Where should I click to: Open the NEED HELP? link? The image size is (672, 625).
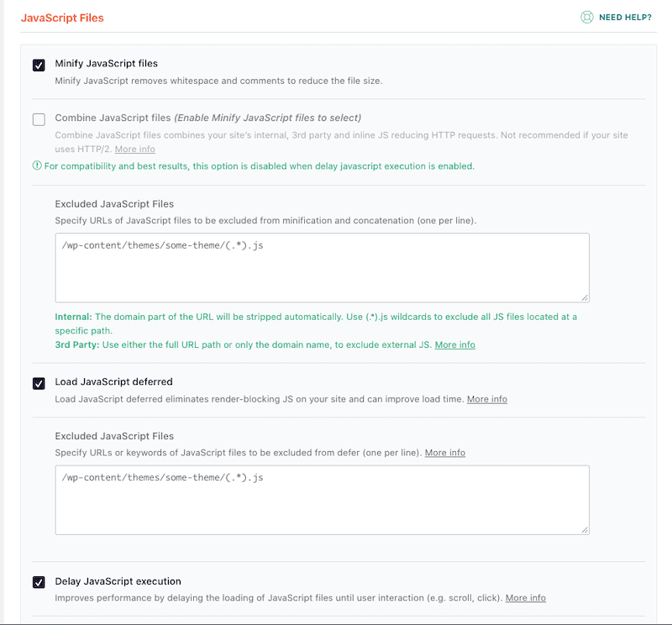point(625,17)
